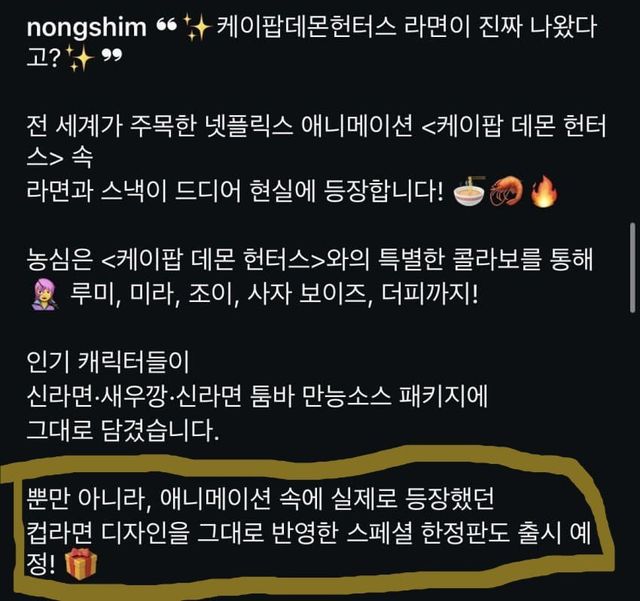Click the fire emoji

[544, 191]
